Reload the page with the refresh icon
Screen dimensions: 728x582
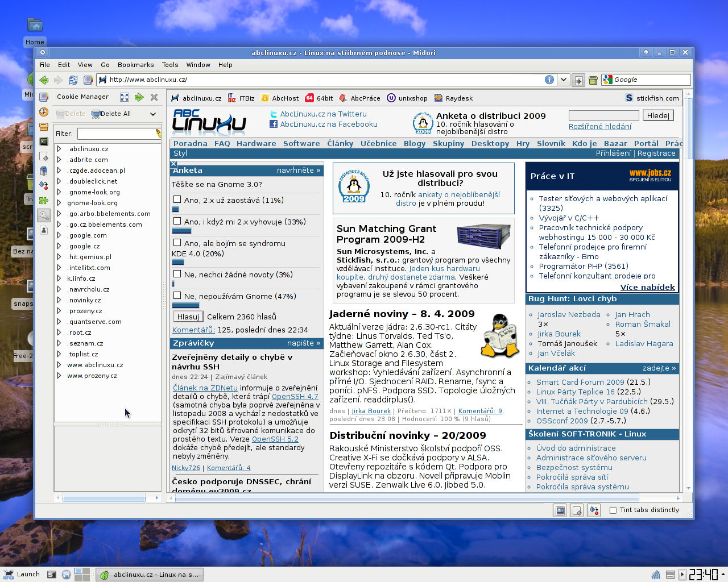[73, 80]
